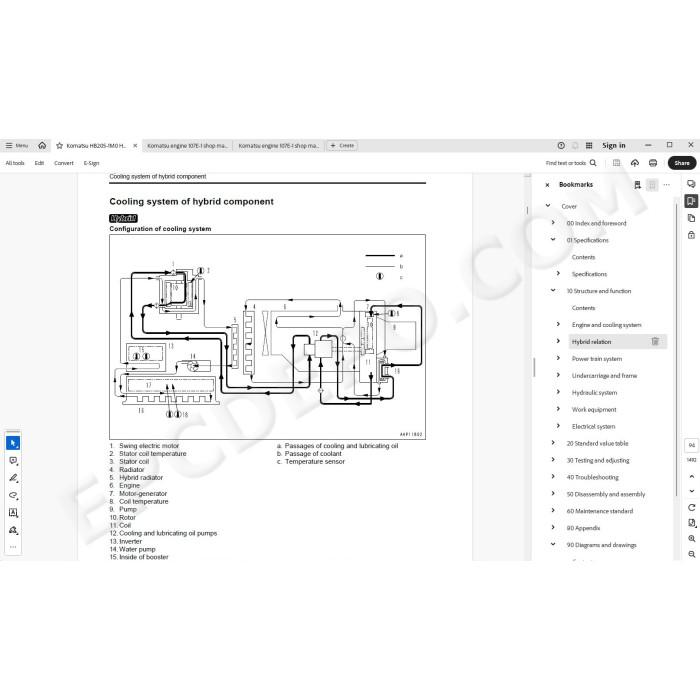This screenshot has height=700, width=700.
Task: Open more quick tools ellipsis
Action: (13, 547)
